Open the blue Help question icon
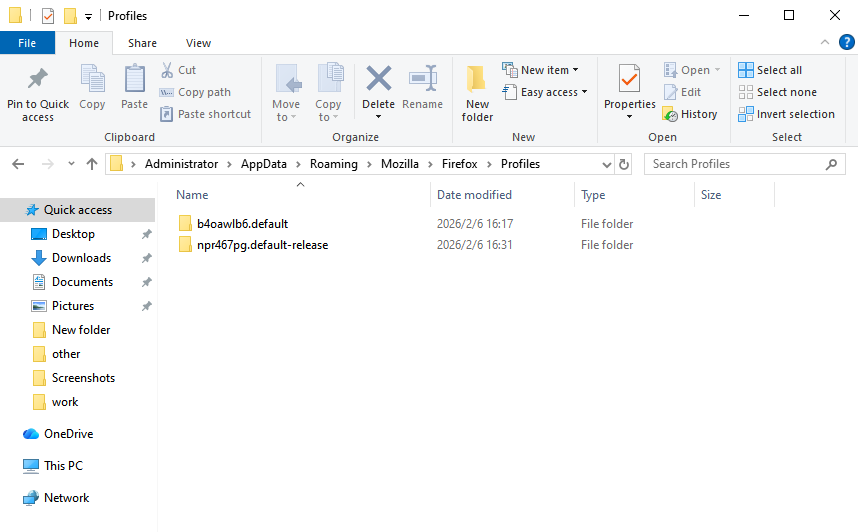Screen dimensions: 858x532 (x=847, y=42)
